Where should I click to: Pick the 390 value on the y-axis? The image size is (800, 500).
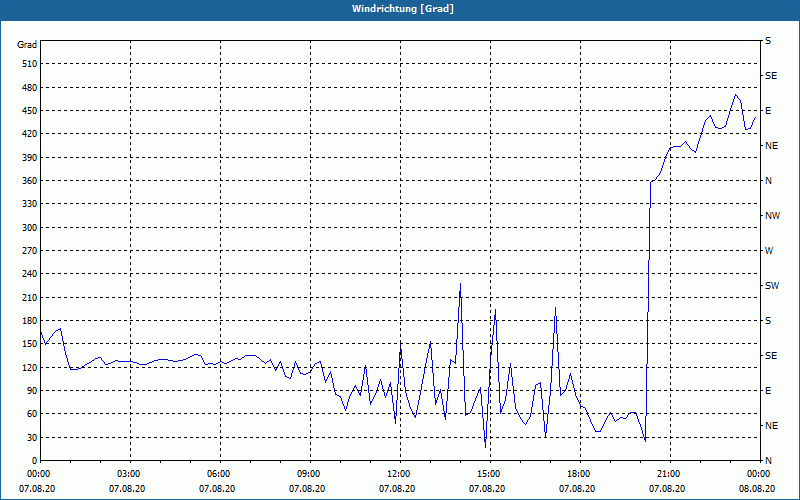[x=30, y=157]
